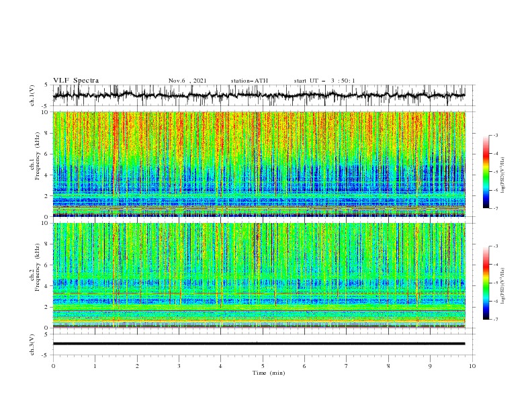Screen dimensions: 532x411
Task: Click the '-3' tick on ch.1 color bar
Action: click(x=496, y=135)
